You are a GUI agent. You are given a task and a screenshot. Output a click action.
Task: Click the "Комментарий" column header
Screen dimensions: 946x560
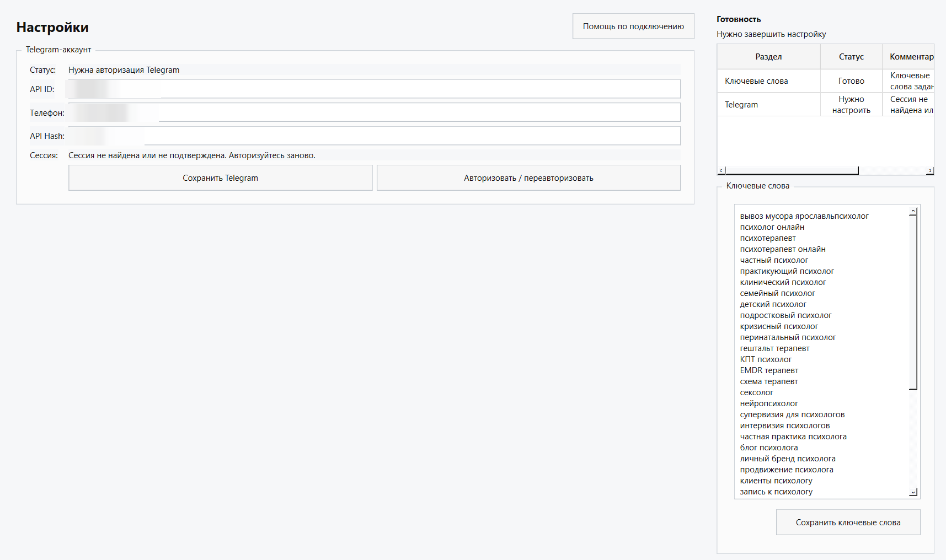pos(908,57)
